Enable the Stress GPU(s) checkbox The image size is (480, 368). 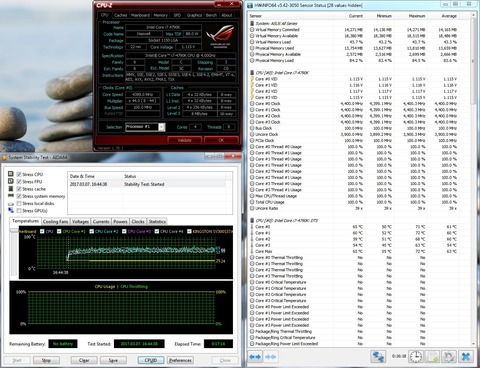19,211
